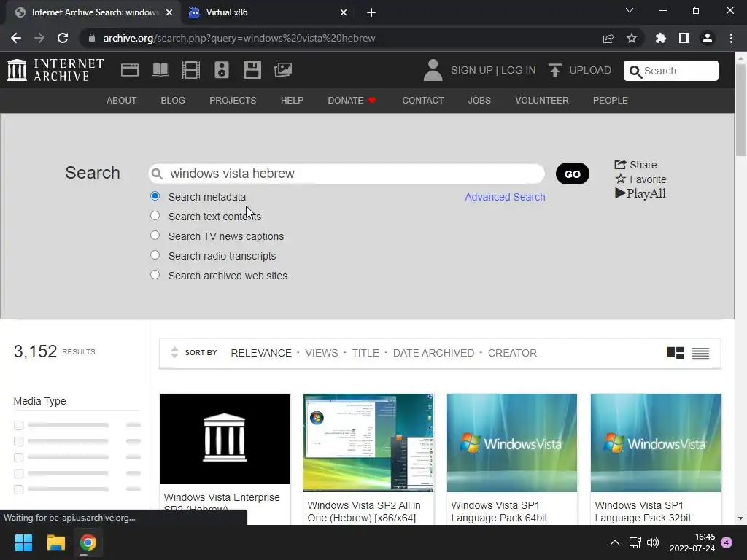The width and height of the screenshot is (747, 560).
Task: Share this page from address bar
Action: coord(608,38)
